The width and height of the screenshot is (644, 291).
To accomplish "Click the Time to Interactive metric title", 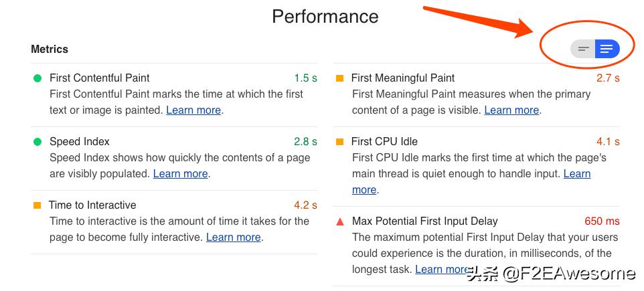I will click(x=92, y=205).
